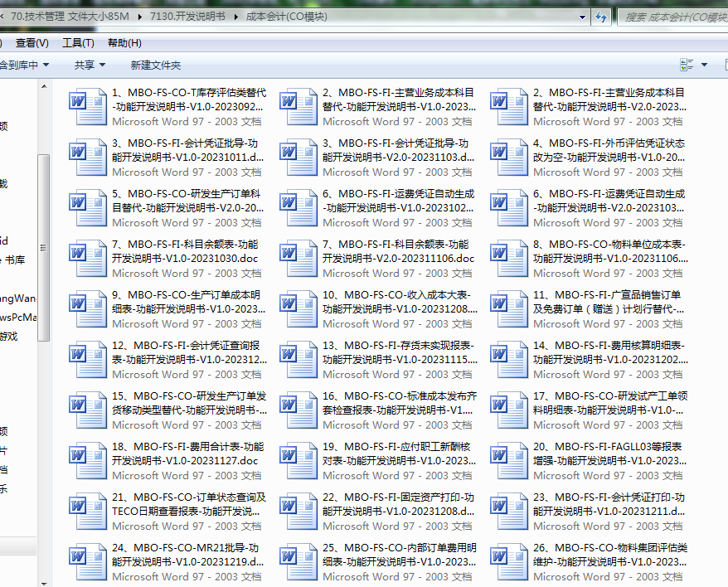Click the 13、MBO-FS-FI-存货未实现报表 Word icon
Viewport: 728px width, 587px height.
click(x=298, y=359)
